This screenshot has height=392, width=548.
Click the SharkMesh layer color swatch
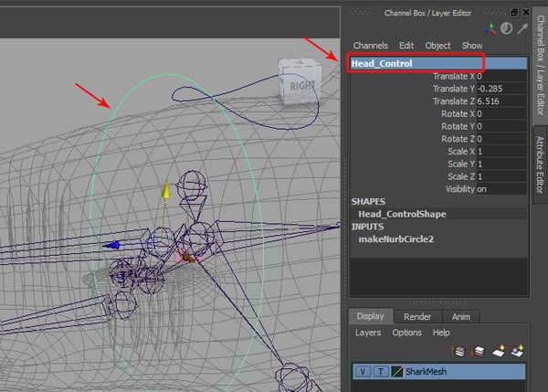[396, 372]
